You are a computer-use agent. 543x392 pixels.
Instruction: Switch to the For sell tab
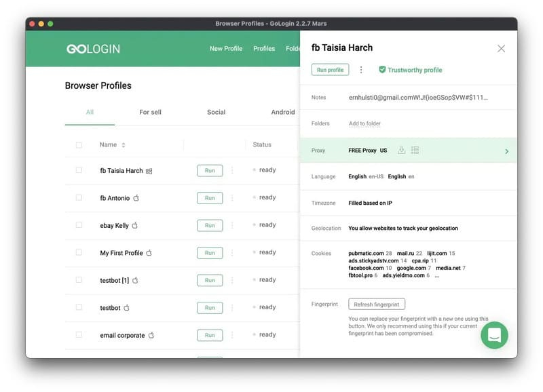tap(150, 112)
